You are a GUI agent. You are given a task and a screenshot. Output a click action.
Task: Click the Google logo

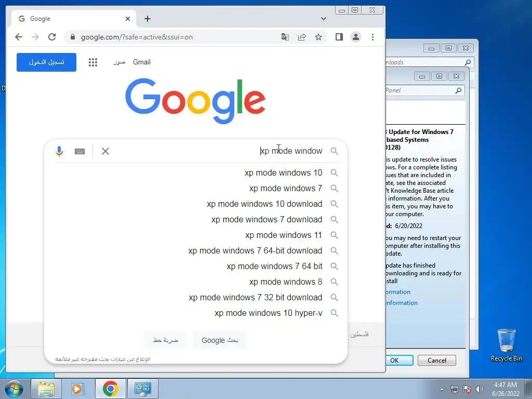click(195, 101)
